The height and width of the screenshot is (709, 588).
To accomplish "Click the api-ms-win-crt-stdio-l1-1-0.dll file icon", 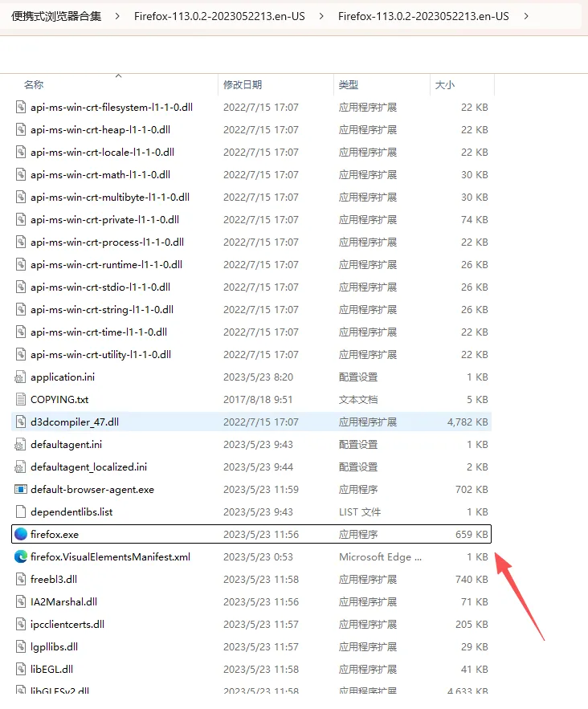I will [x=21, y=287].
